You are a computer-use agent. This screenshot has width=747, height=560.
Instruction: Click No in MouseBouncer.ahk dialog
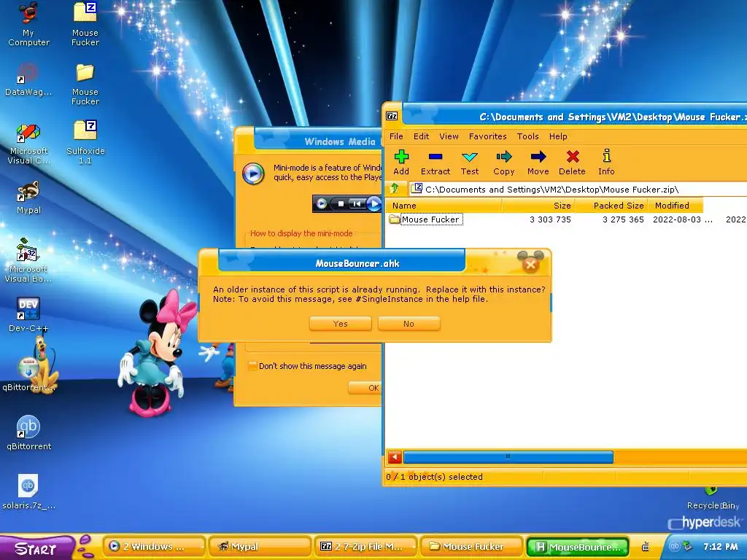click(409, 323)
